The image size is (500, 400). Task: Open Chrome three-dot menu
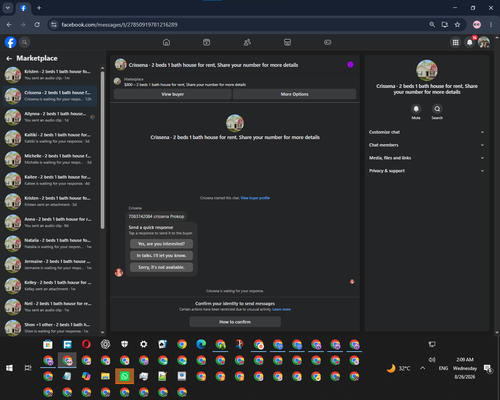pos(491,25)
